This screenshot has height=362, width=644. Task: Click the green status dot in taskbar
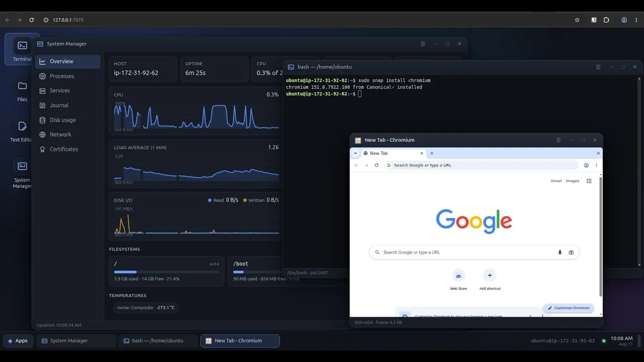pyautogui.click(x=604, y=341)
